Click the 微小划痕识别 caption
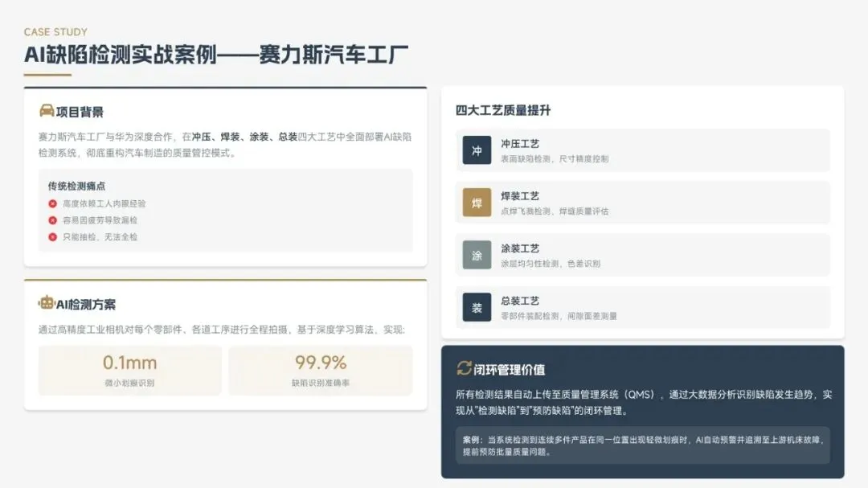 click(129, 383)
